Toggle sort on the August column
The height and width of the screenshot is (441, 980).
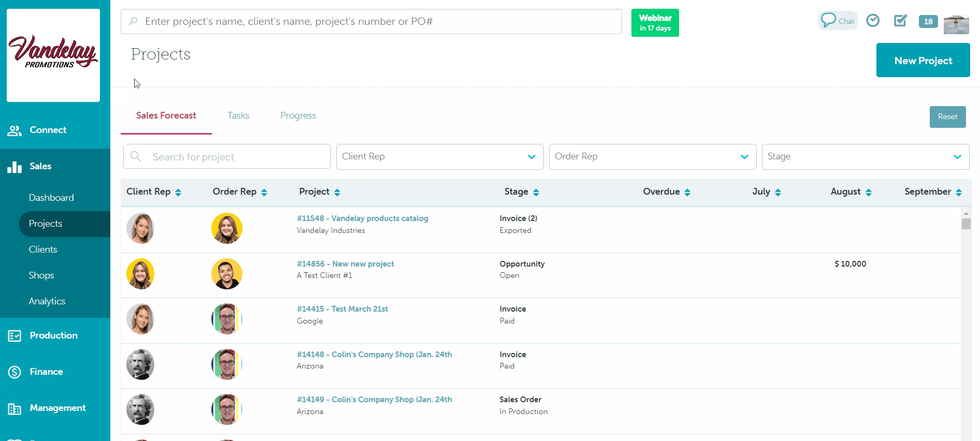869,193
